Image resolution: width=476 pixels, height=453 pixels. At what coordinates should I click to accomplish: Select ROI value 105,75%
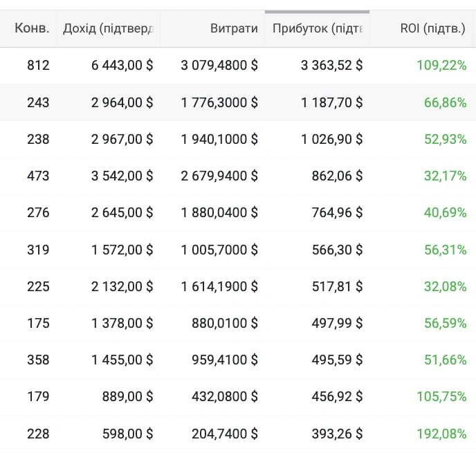[x=441, y=396]
